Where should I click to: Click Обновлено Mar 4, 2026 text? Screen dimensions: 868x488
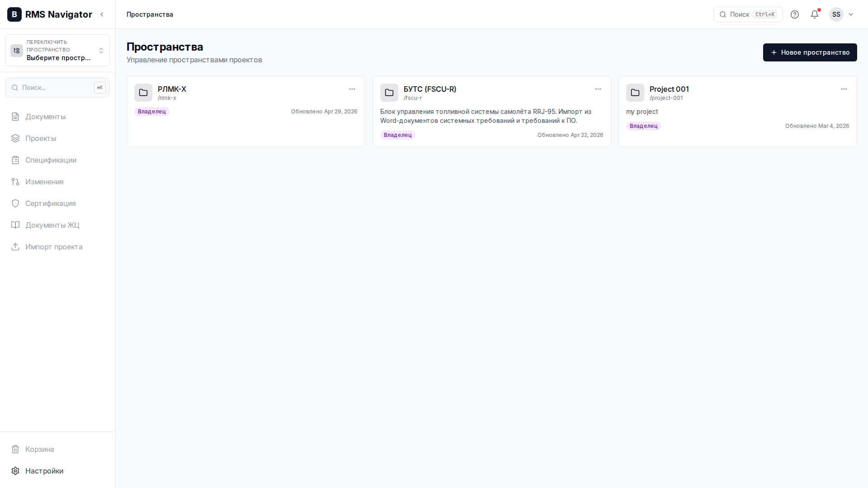point(817,126)
